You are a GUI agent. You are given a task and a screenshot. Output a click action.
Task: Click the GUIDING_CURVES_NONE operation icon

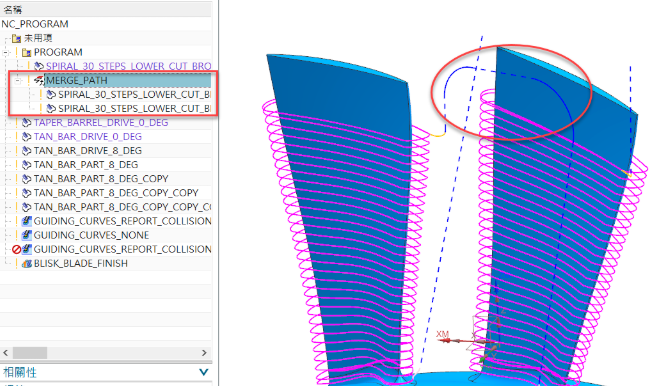point(26,235)
